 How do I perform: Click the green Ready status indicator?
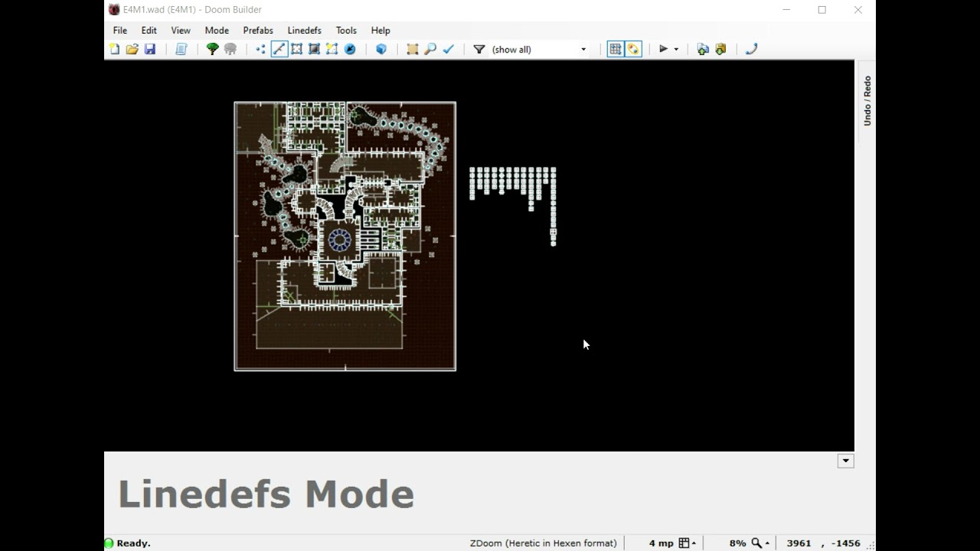click(109, 543)
